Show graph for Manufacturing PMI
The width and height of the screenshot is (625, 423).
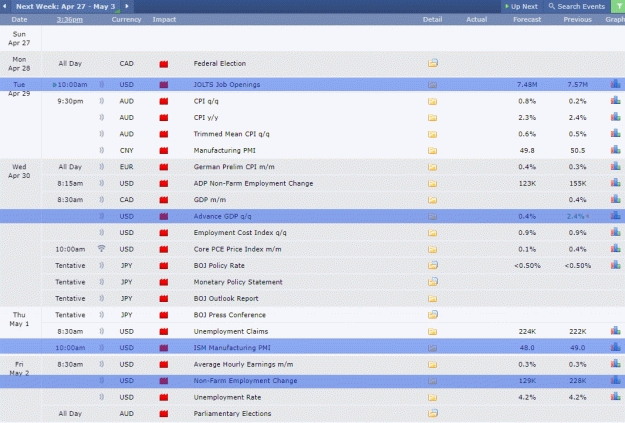click(x=615, y=150)
